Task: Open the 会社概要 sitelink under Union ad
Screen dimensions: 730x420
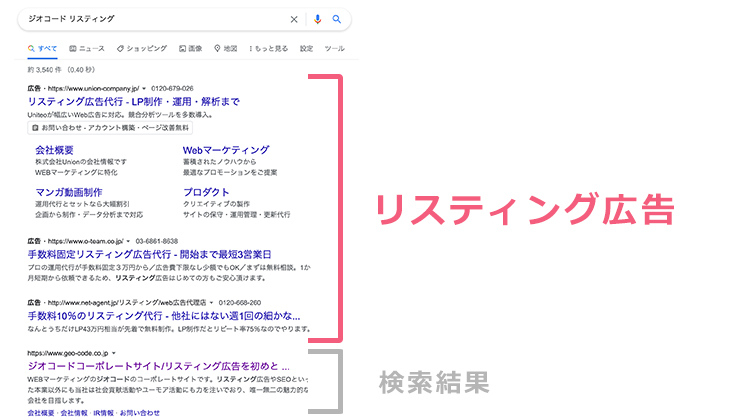Action: pyautogui.click(x=54, y=150)
